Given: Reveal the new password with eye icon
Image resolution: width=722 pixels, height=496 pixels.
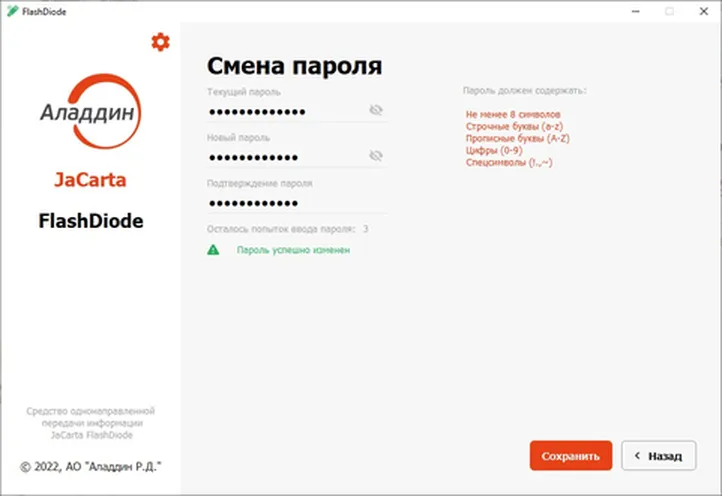Looking at the screenshot, I should tap(376, 156).
